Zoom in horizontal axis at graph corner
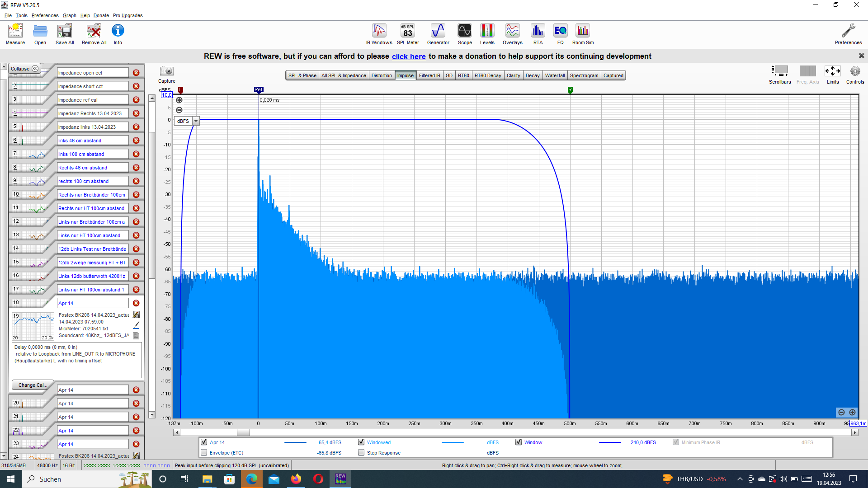The height and width of the screenshot is (488, 868). [852, 412]
